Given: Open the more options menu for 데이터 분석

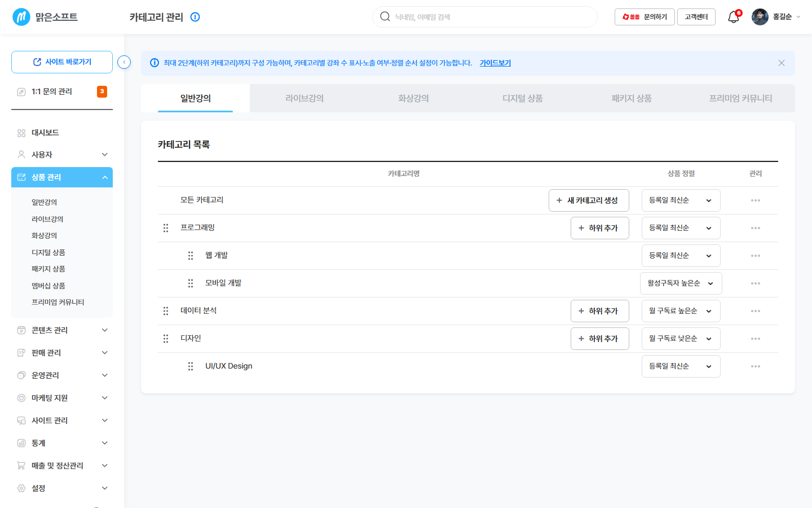Looking at the screenshot, I should click(x=756, y=311).
